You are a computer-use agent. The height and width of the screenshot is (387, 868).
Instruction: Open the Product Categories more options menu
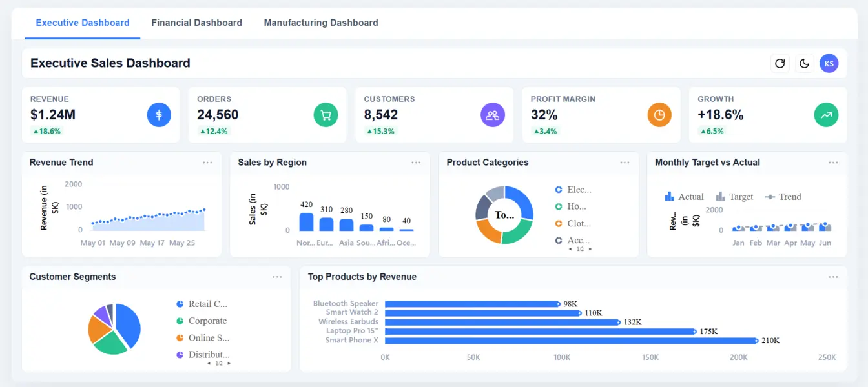(x=625, y=163)
